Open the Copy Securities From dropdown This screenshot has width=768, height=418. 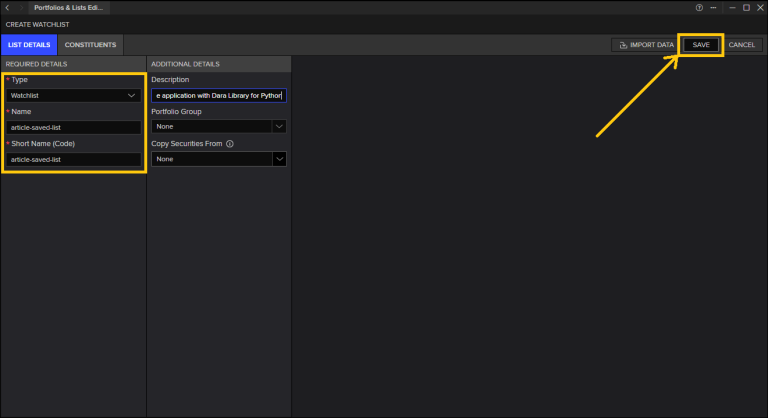219,159
